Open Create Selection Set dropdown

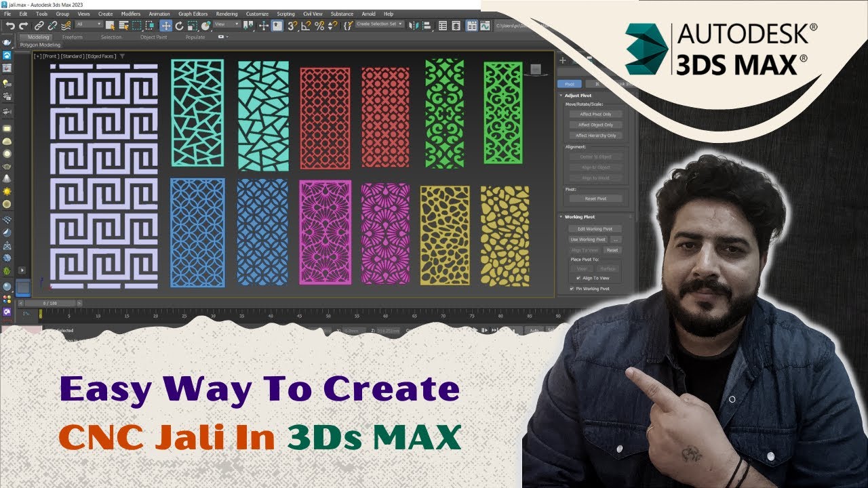pyautogui.click(x=380, y=24)
